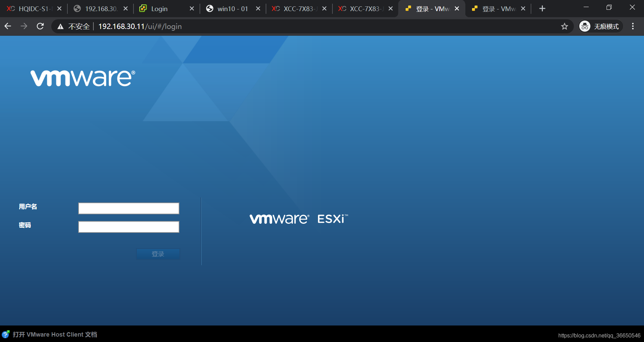Open the browser three-dot menu

633,26
